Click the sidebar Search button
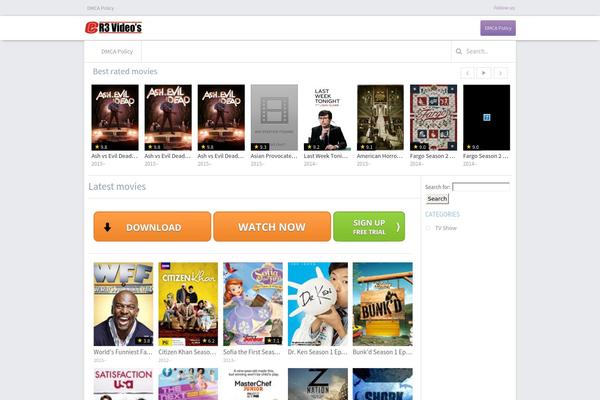This screenshot has height=400, width=600. pos(437,199)
